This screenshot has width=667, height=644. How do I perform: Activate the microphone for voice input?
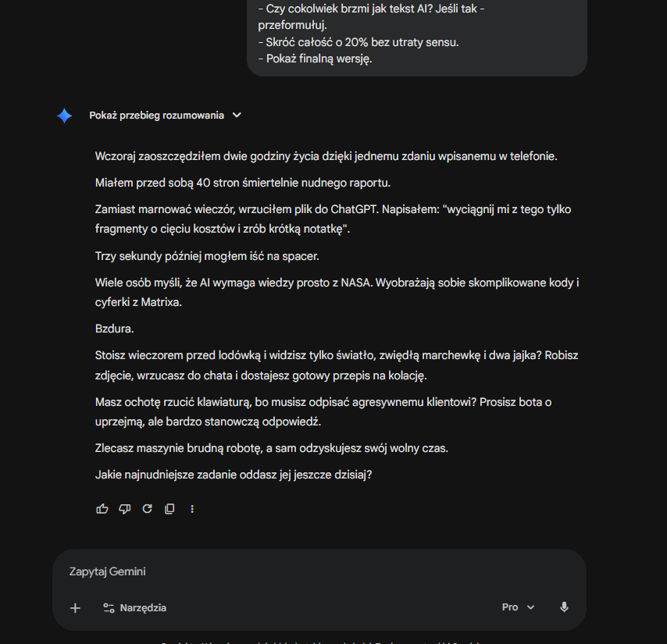(x=564, y=607)
